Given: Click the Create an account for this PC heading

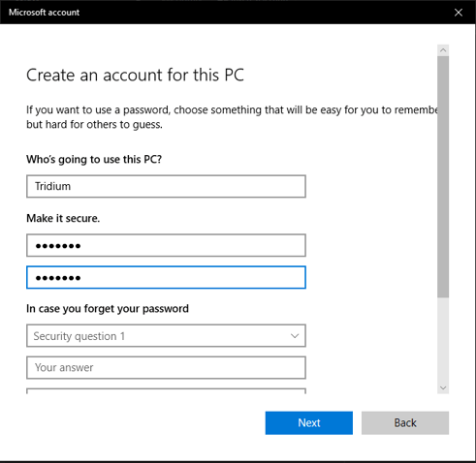Looking at the screenshot, I should tap(135, 76).
